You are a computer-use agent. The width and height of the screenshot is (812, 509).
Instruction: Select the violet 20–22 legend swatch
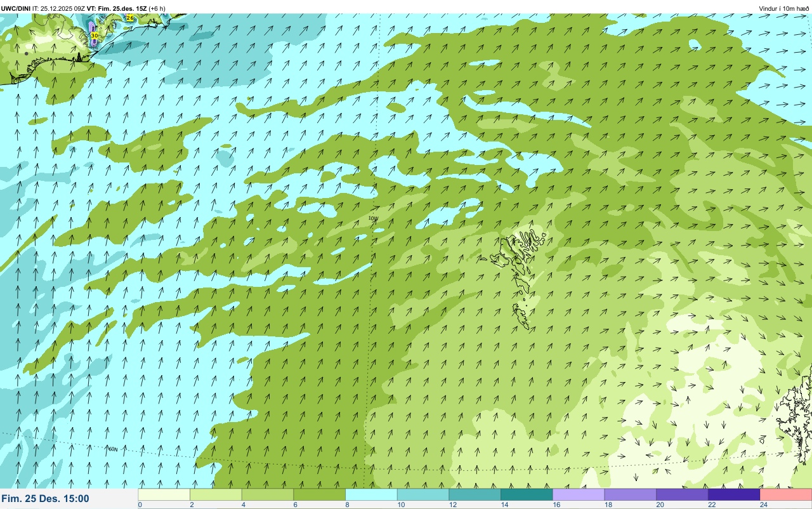point(682,494)
